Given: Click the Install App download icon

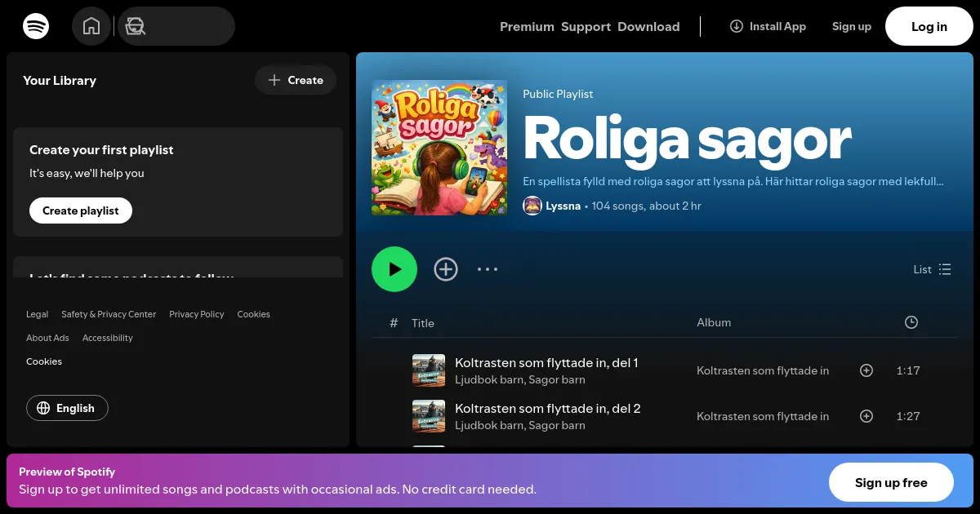Looking at the screenshot, I should point(737,26).
